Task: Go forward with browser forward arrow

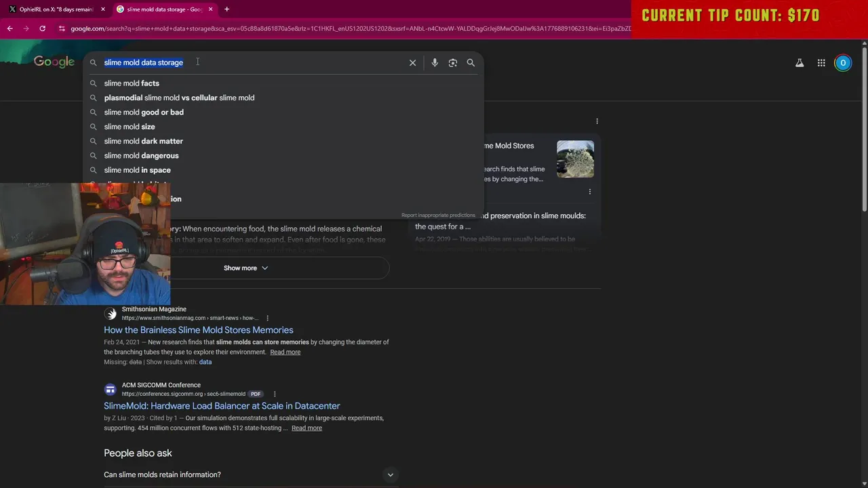Action: point(26,28)
